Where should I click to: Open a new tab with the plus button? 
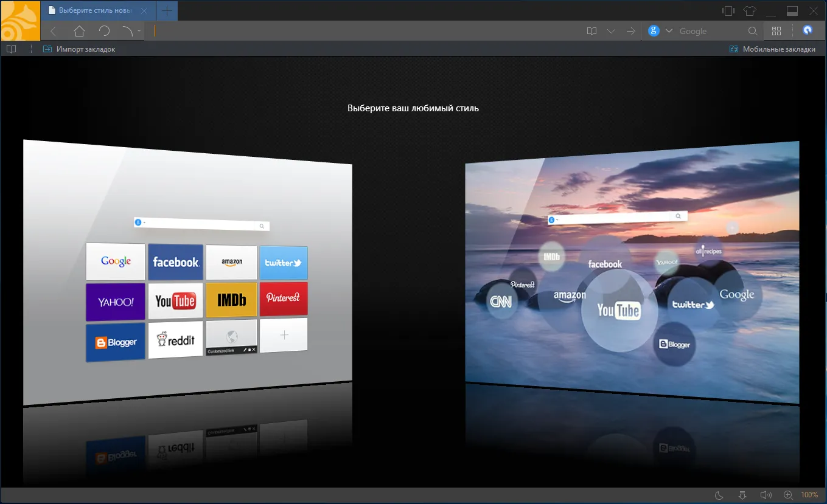pos(167,10)
